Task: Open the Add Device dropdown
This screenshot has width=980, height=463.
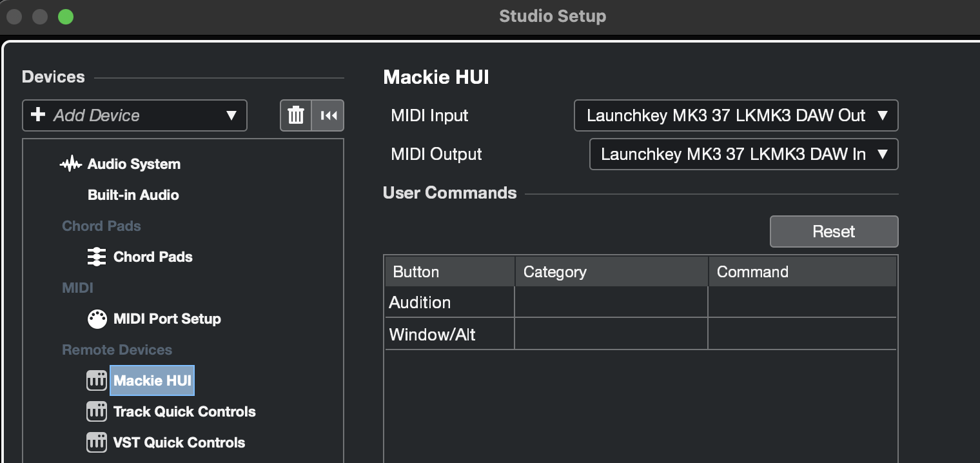Action: tap(135, 115)
